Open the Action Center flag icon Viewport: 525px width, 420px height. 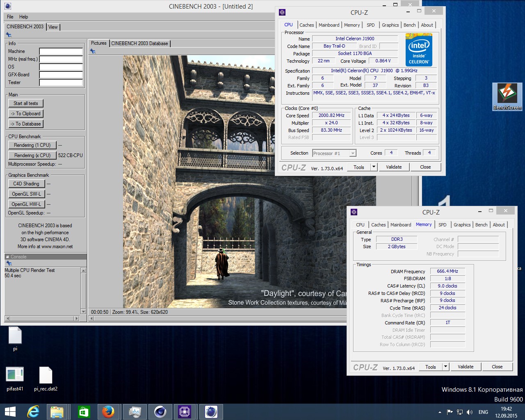[450, 412]
